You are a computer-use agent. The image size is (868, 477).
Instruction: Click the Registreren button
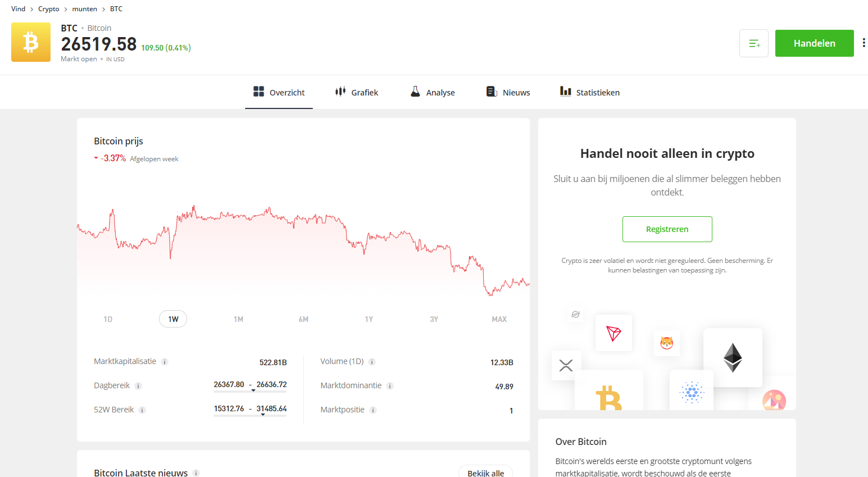(667, 229)
